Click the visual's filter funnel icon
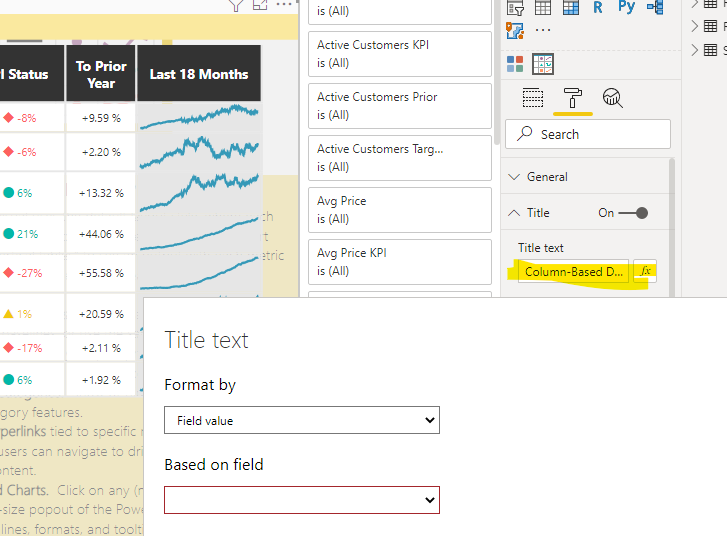Screen dimensions: 727x536 click(236, 5)
